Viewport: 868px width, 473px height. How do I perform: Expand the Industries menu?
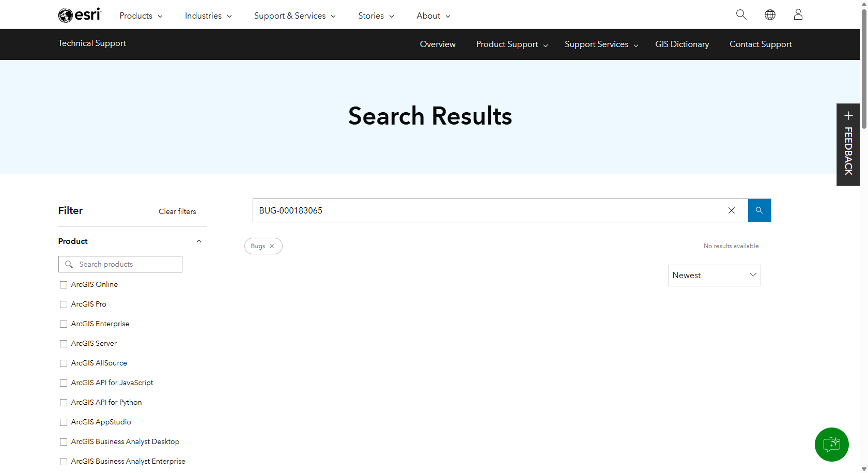208,16
